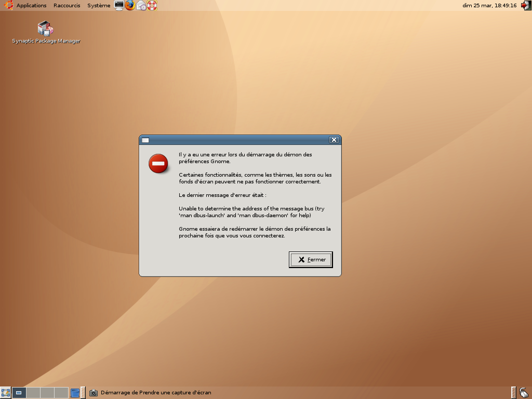
Task: Click the red error stop icon in the dialog
Action: coord(158,164)
